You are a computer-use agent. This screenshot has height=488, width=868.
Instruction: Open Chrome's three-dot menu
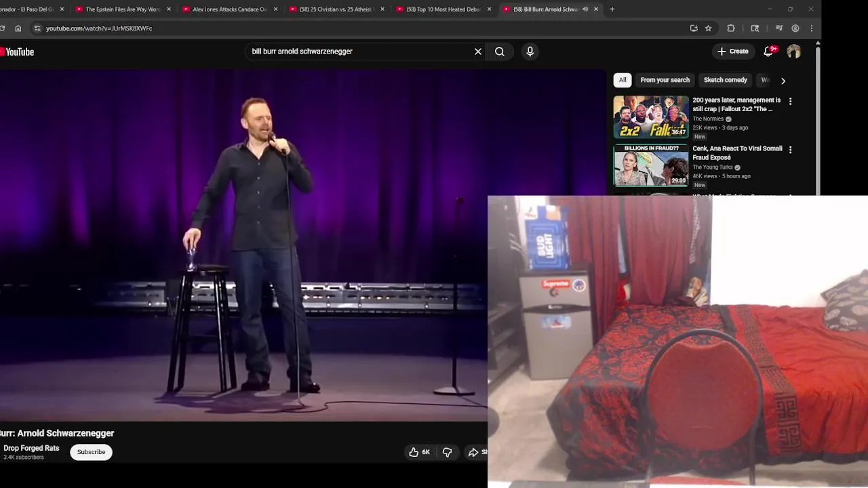coord(812,28)
